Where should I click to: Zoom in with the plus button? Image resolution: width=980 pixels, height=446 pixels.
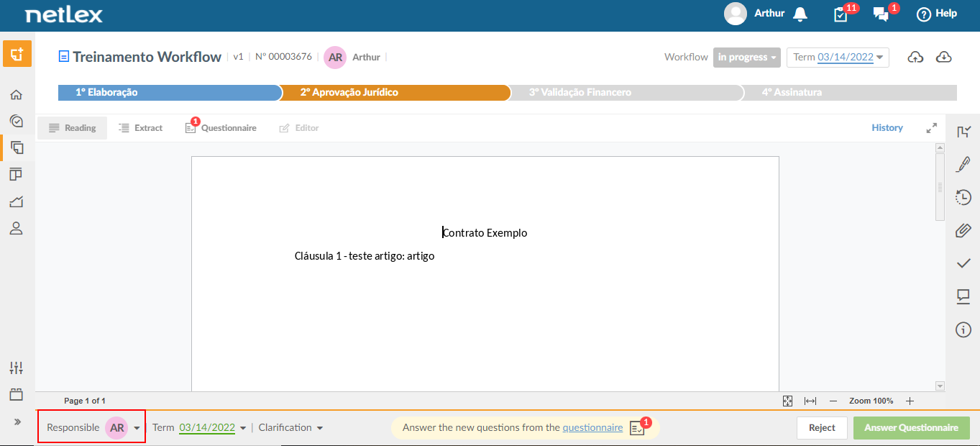click(910, 401)
